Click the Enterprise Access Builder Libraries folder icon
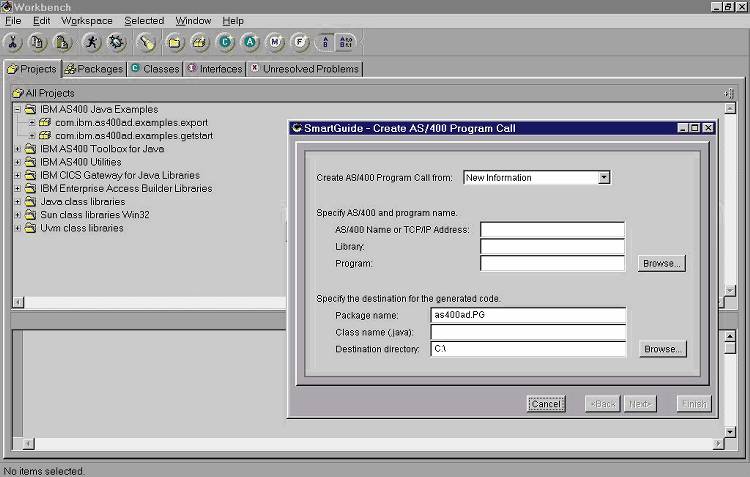Viewport: 750px width, 477px height. (30, 189)
